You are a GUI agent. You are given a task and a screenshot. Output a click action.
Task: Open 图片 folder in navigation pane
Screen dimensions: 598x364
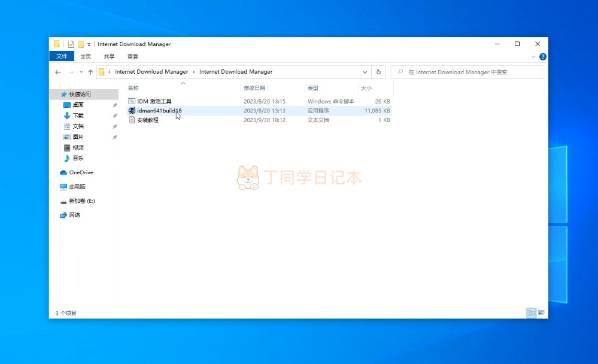point(78,137)
